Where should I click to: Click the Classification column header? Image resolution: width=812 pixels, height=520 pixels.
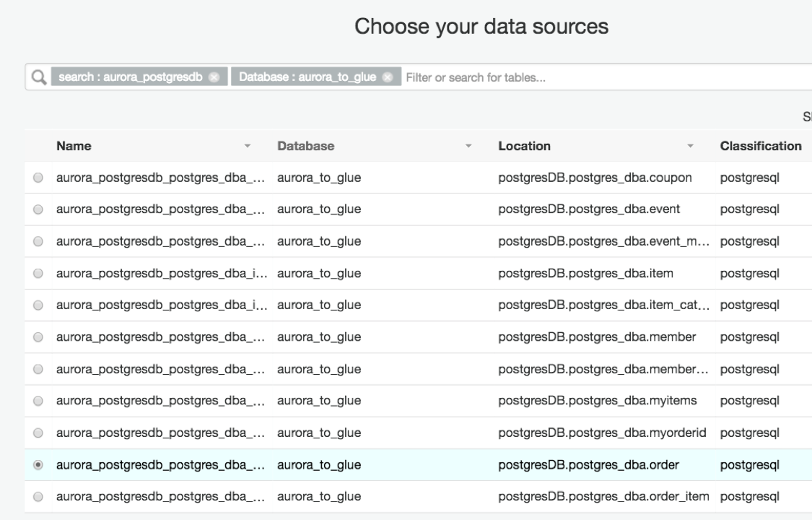[x=761, y=146]
